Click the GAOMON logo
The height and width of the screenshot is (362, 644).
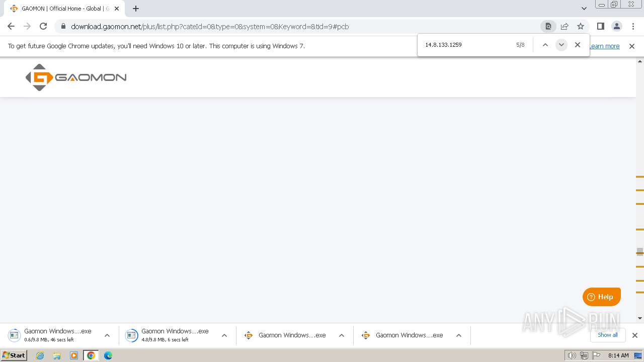[x=76, y=77]
